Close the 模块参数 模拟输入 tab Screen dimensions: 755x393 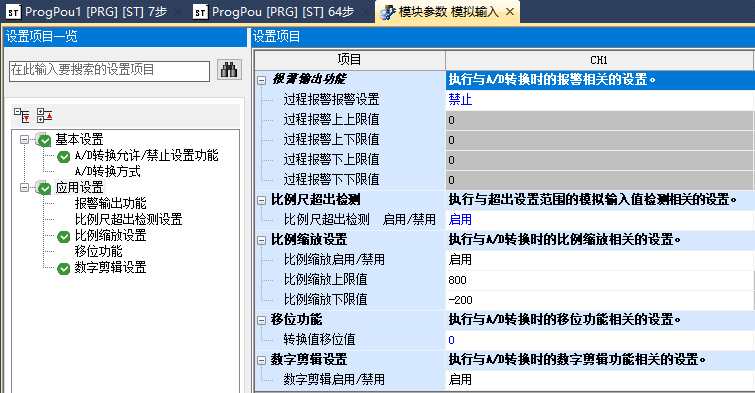coord(510,12)
